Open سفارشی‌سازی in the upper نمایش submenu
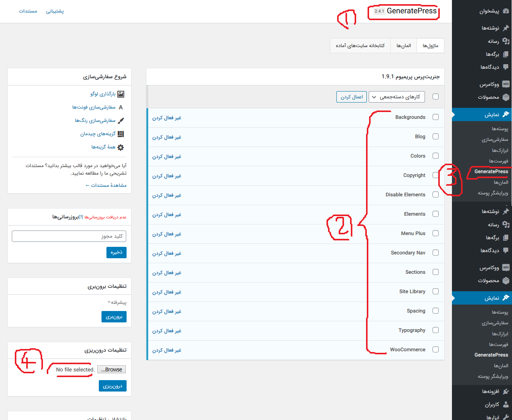The height and width of the screenshot is (420, 512). click(x=495, y=139)
